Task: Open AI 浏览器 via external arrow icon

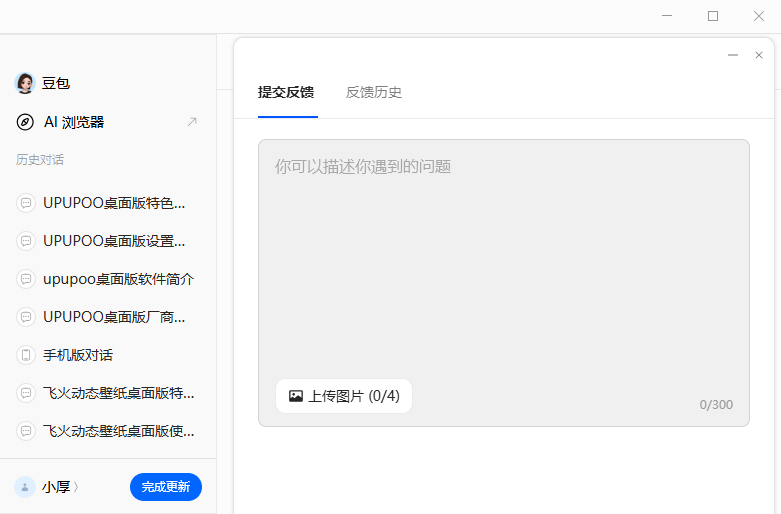Action: (x=192, y=122)
